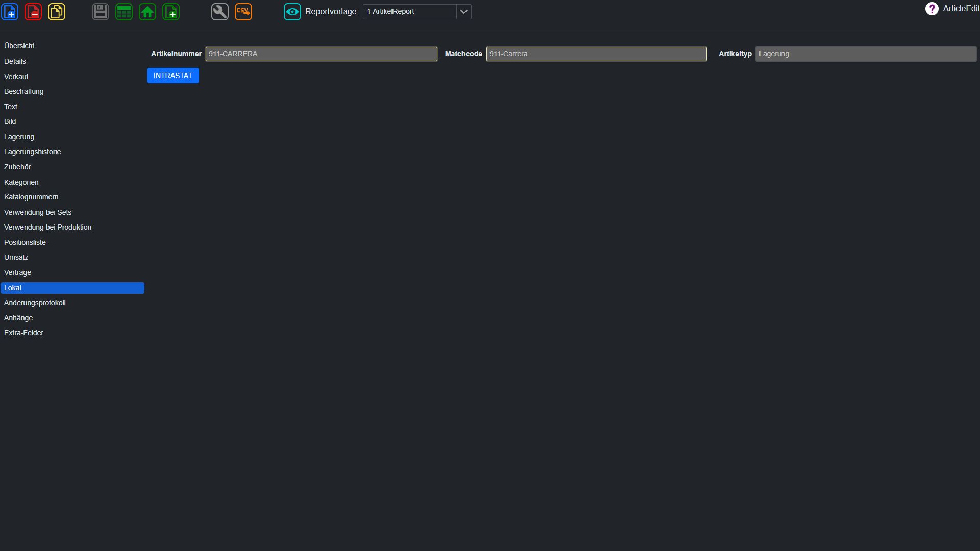Switch to the Verkauf section
The width and height of the screenshot is (980, 551).
click(72, 77)
